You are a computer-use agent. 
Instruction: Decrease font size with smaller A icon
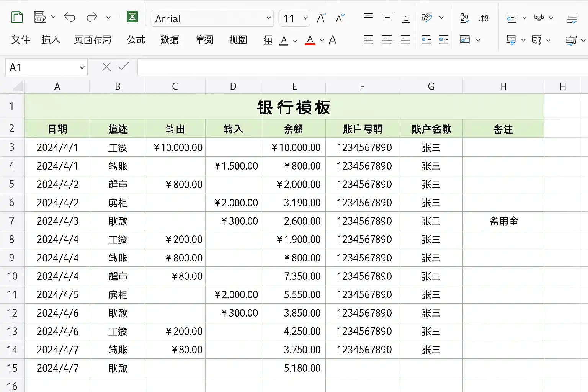[x=340, y=18]
